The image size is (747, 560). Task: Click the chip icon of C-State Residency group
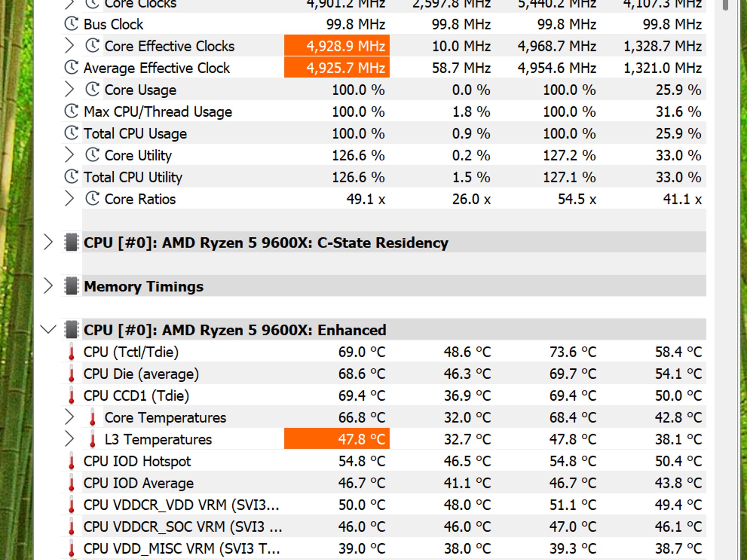(x=71, y=242)
